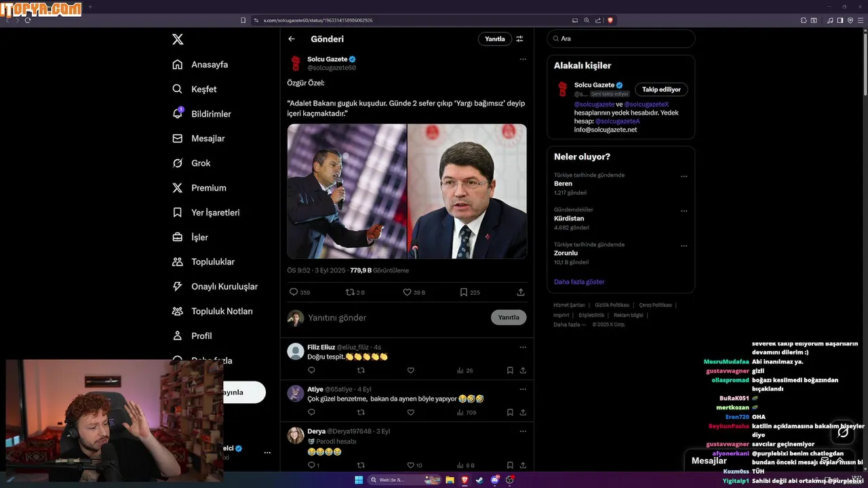Open Beren trending topic
The width and height of the screenshot is (868, 488).
[563, 184]
